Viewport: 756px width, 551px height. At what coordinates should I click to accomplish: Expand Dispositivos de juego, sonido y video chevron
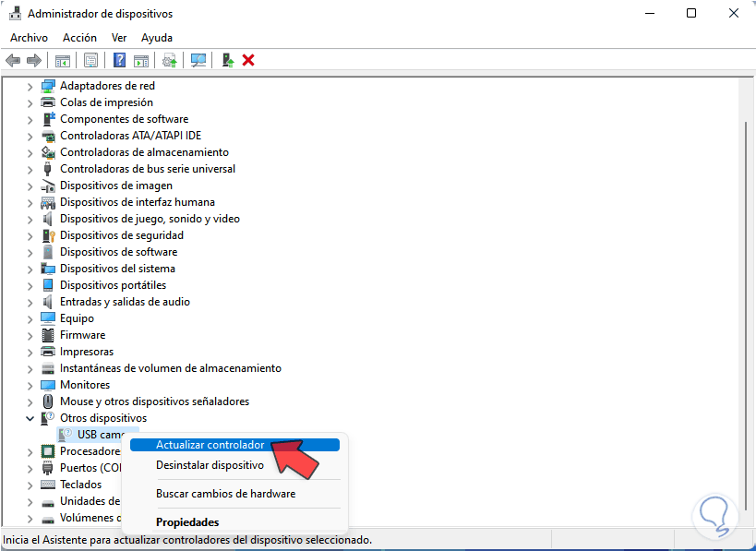click(x=30, y=220)
